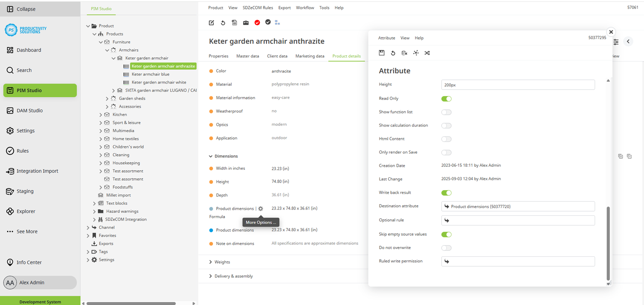Click the briefcase icon in product toolbar
The image size is (644, 305).
(x=246, y=23)
